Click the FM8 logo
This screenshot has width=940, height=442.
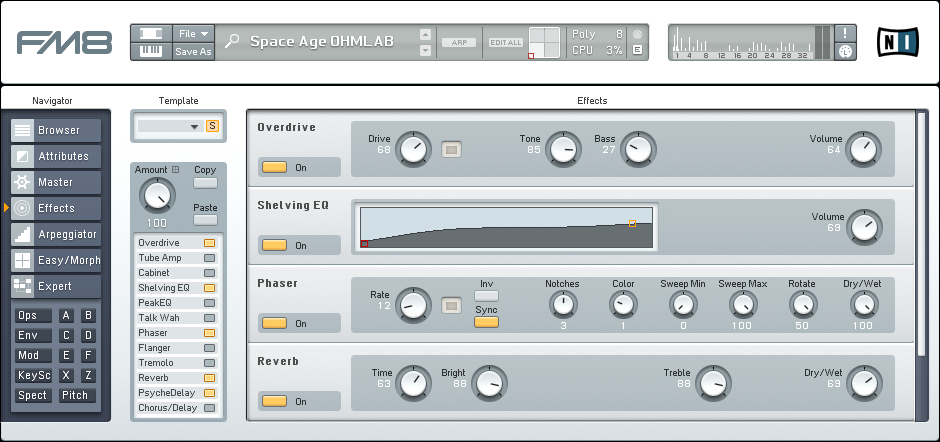tap(64, 43)
